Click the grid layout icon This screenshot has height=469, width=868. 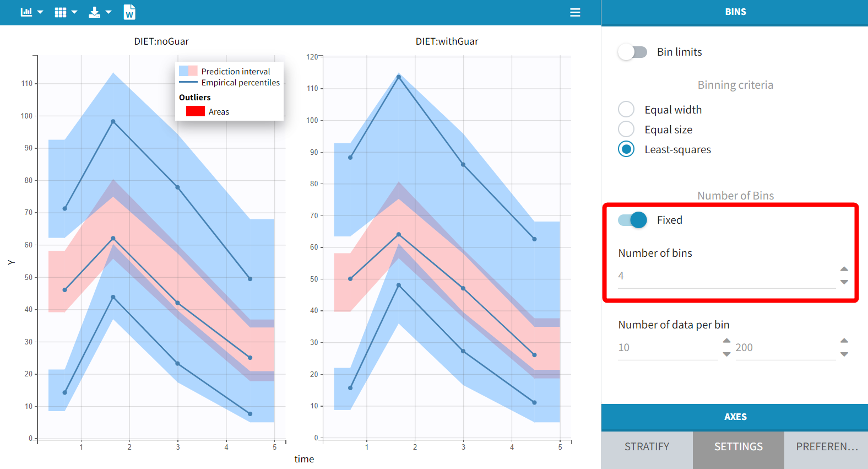pos(61,12)
